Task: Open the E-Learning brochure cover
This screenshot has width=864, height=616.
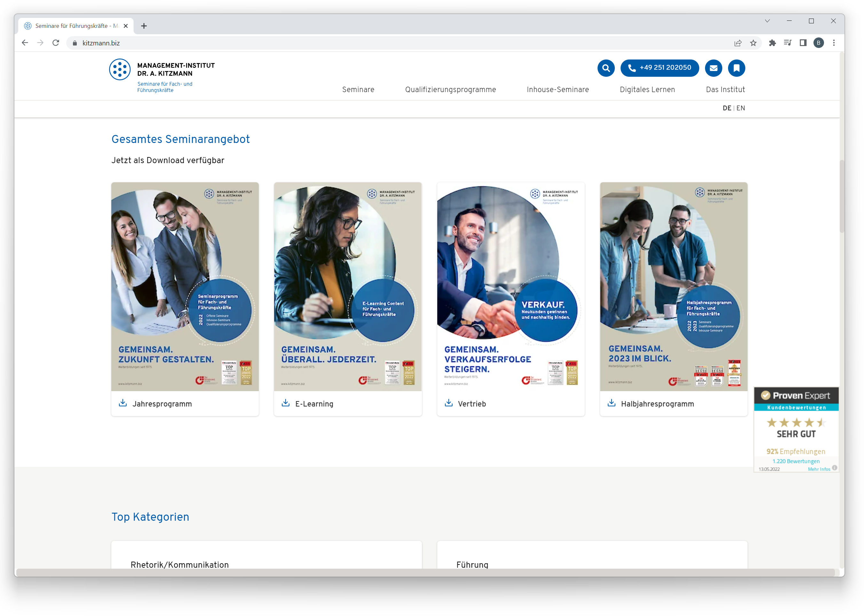Action: click(347, 286)
